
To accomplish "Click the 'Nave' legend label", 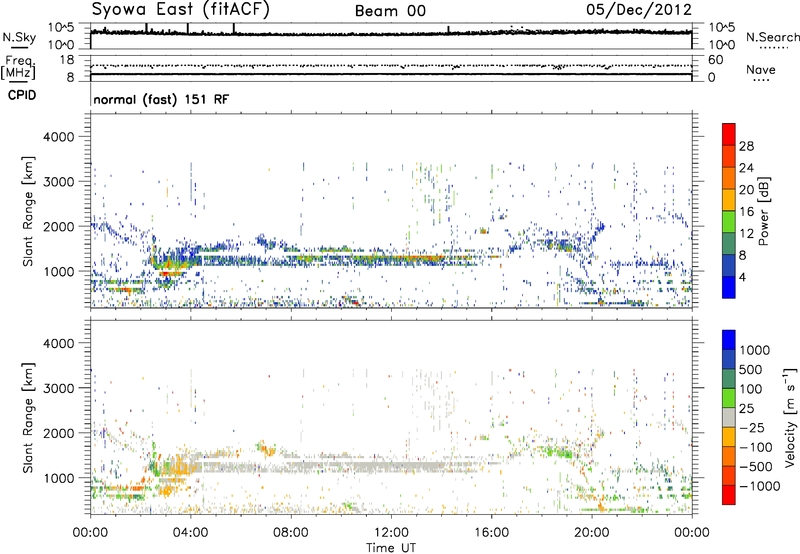I will pos(761,69).
